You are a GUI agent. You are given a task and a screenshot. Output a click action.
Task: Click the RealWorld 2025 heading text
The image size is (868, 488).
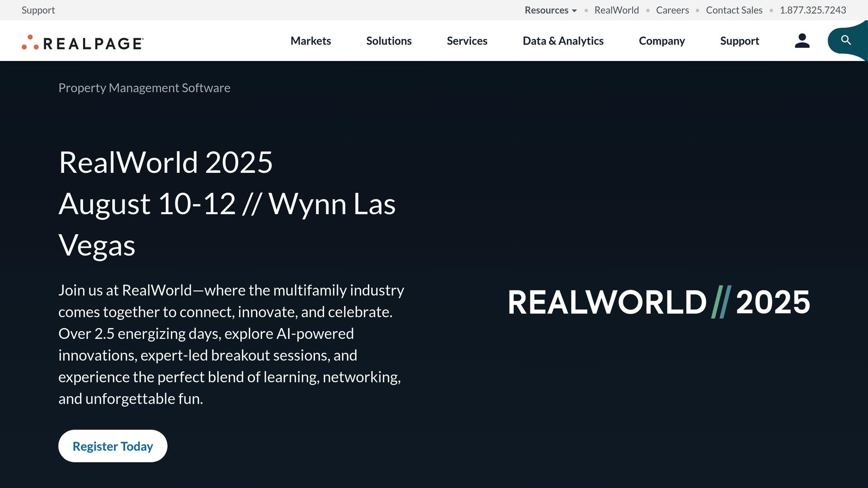click(x=166, y=162)
